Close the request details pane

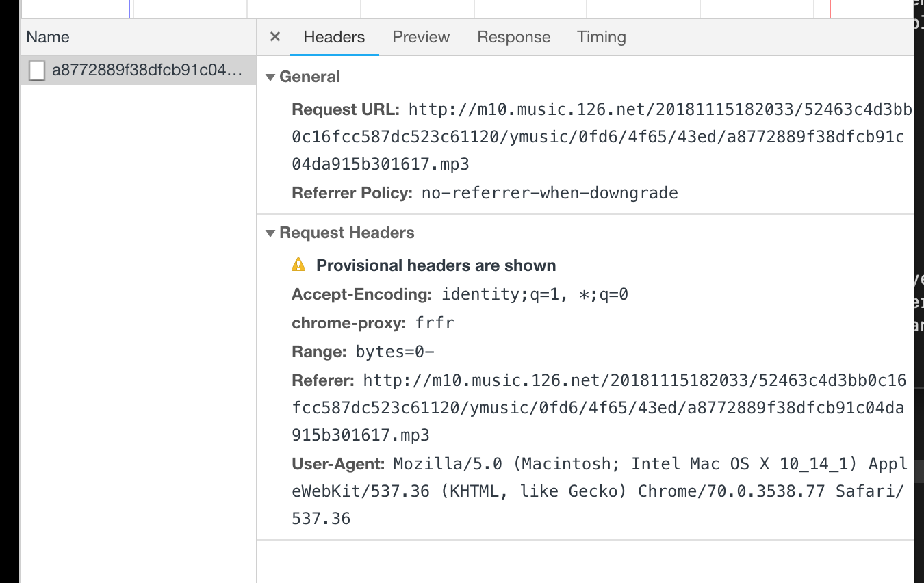[x=274, y=37]
